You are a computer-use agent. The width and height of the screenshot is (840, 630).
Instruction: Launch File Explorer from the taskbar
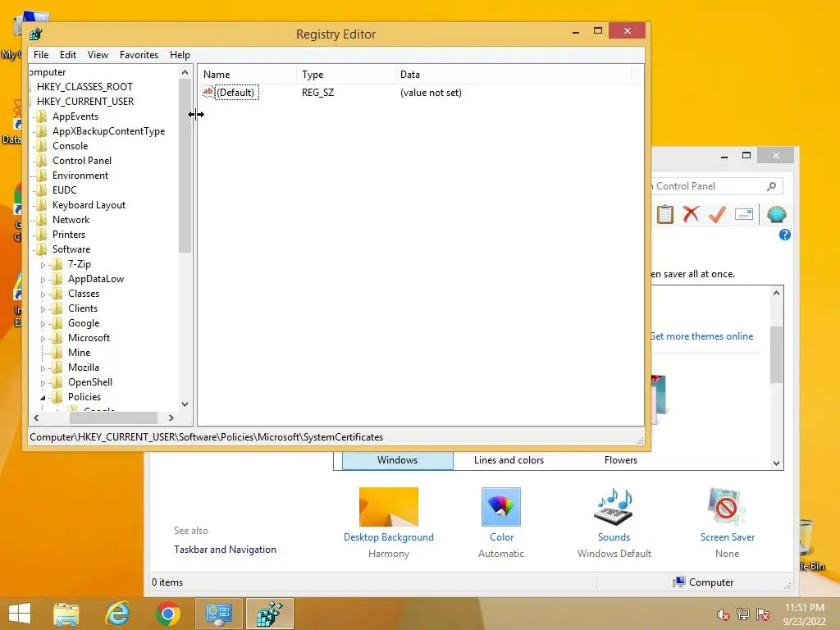[x=66, y=614]
